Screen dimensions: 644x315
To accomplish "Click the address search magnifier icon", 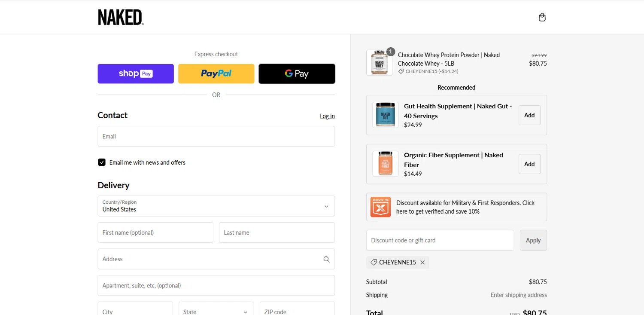I will click(x=326, y=259).
